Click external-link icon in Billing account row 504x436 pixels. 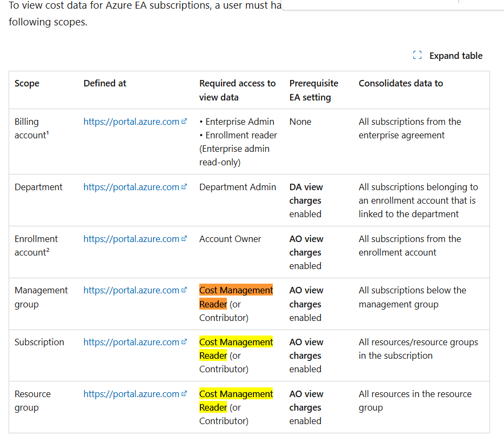click(184, 121)
